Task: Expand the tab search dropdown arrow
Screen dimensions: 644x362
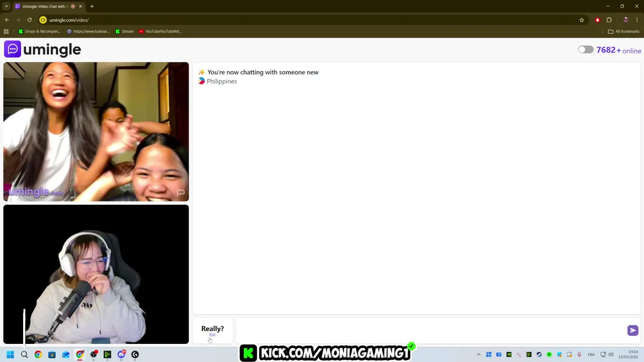Action: (7, 7)
